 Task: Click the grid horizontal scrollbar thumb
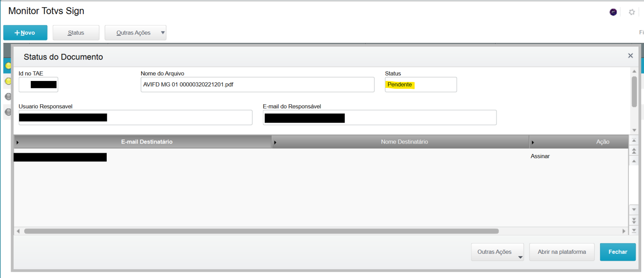261,231
